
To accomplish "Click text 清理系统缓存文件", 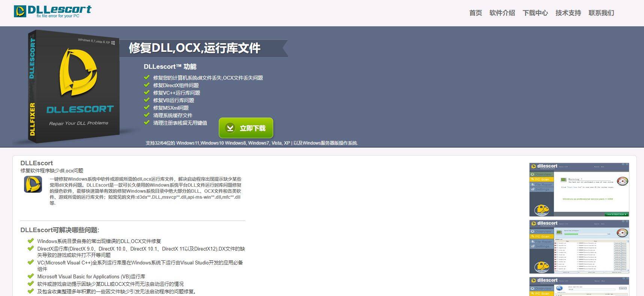I will tap(173, 115).
